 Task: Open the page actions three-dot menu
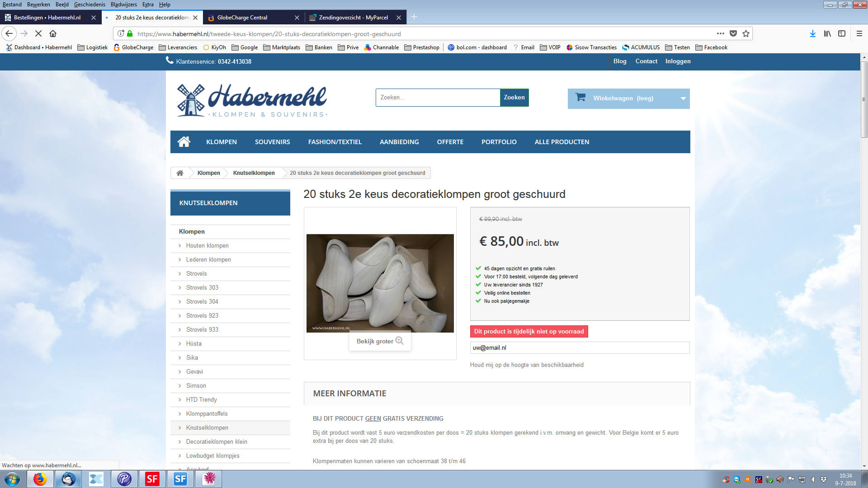click(721, 33)
